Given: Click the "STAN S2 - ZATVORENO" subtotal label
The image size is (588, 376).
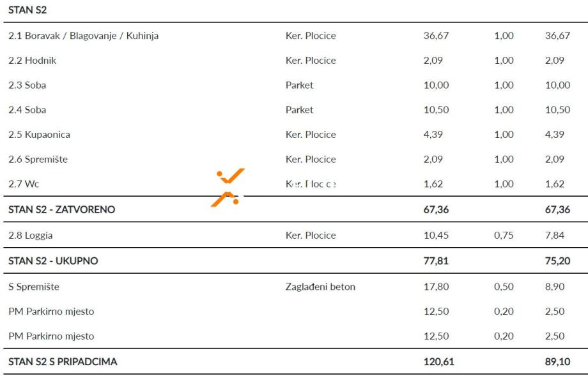Looking at the screenshot, I should tap(61, 209).
